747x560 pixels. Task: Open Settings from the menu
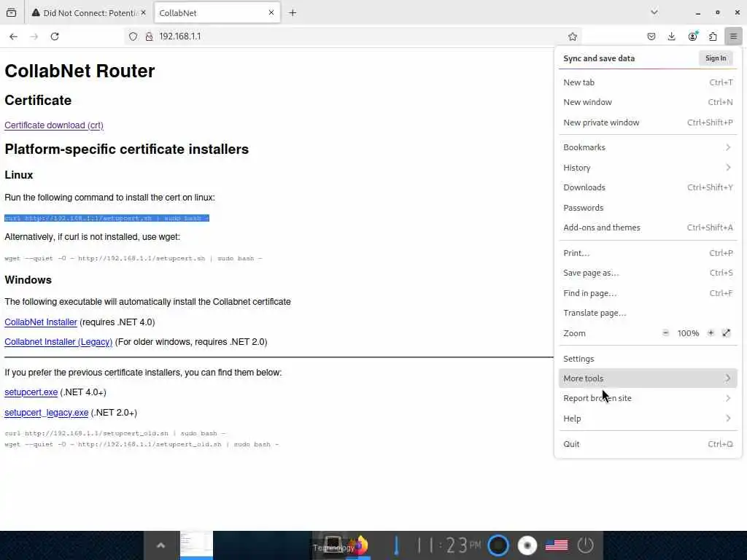(648, 359)
